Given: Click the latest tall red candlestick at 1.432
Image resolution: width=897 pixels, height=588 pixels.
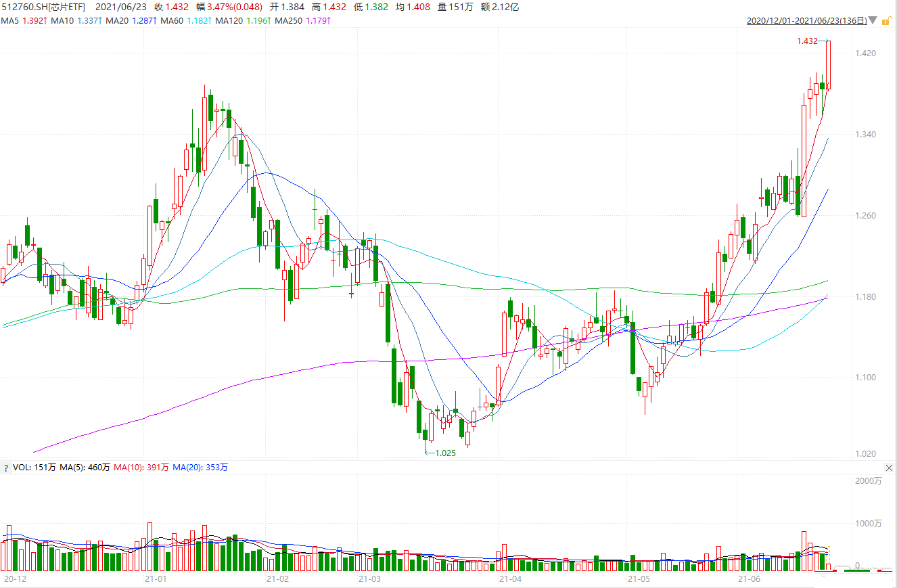Looking at the screenshot, I should (828, 64).
